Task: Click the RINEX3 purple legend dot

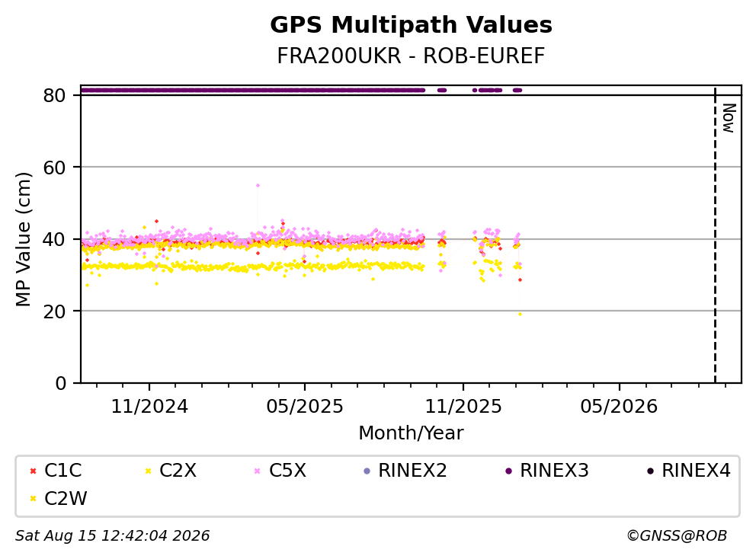Action: click(508, 471)
